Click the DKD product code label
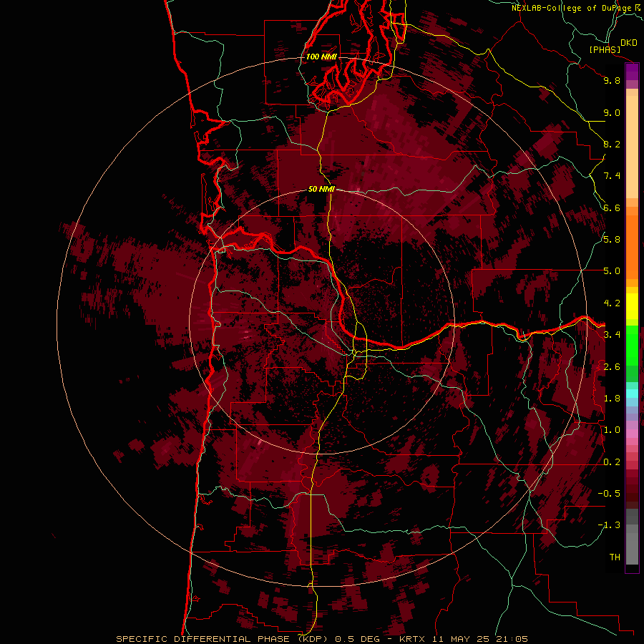 tap(629, 43)
